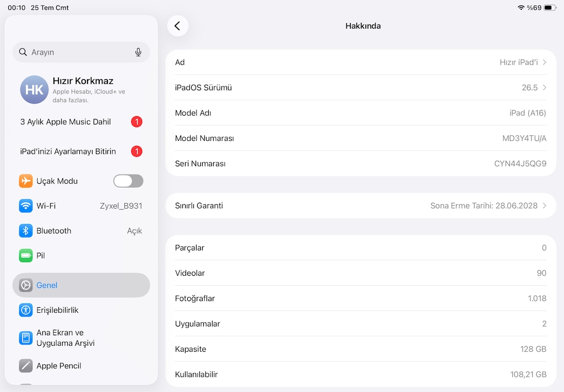Select Genel in the sidebar
Screen dimensions: 564x392
(x=82, y=285)
